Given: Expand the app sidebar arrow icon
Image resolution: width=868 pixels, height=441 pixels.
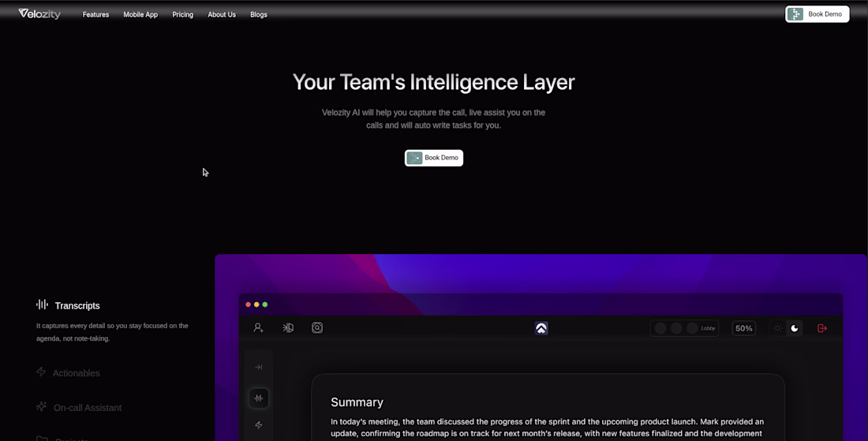Looking at the screenshot, I should click(259, 368).
